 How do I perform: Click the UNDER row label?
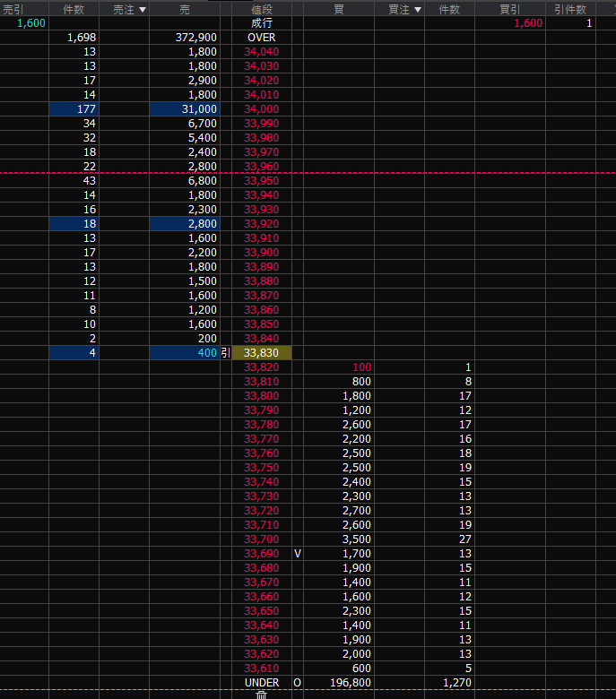pos(261,683)
